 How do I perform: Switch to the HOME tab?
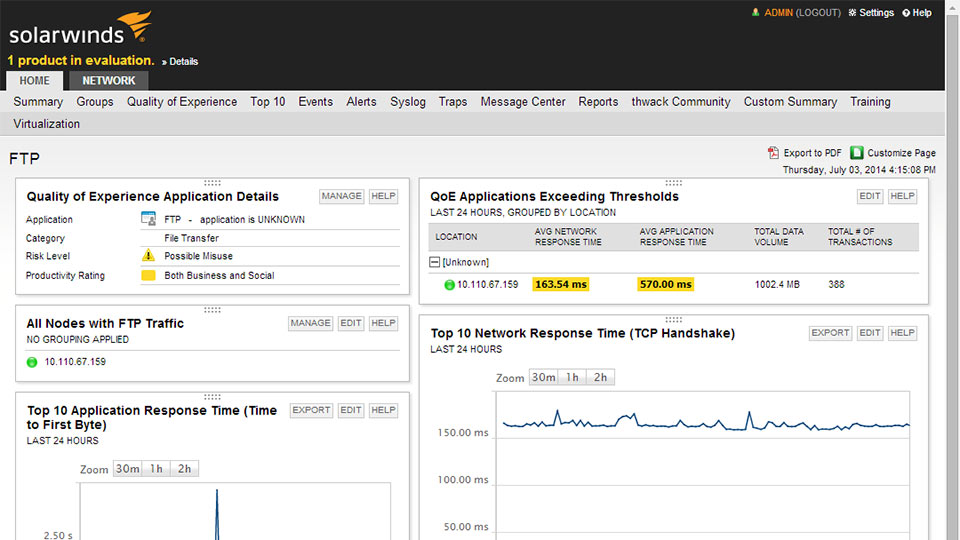(34, 81)
